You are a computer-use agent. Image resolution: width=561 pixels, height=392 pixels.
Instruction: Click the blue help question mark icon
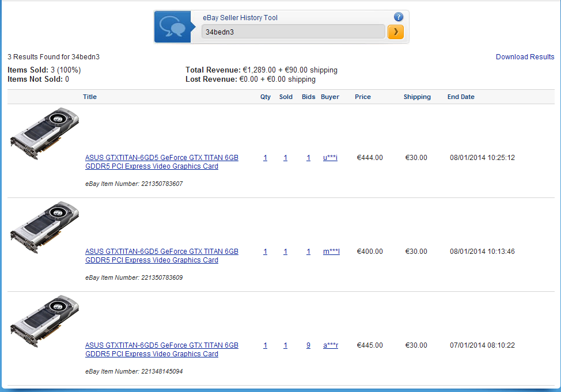tap(398, 17)
